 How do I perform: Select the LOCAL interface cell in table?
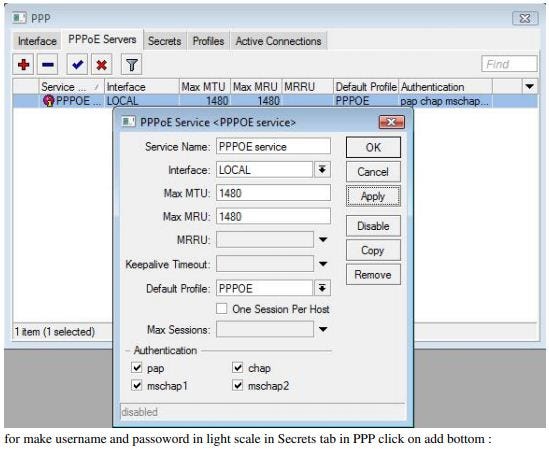pyautogui.click(x=141, y=101)
